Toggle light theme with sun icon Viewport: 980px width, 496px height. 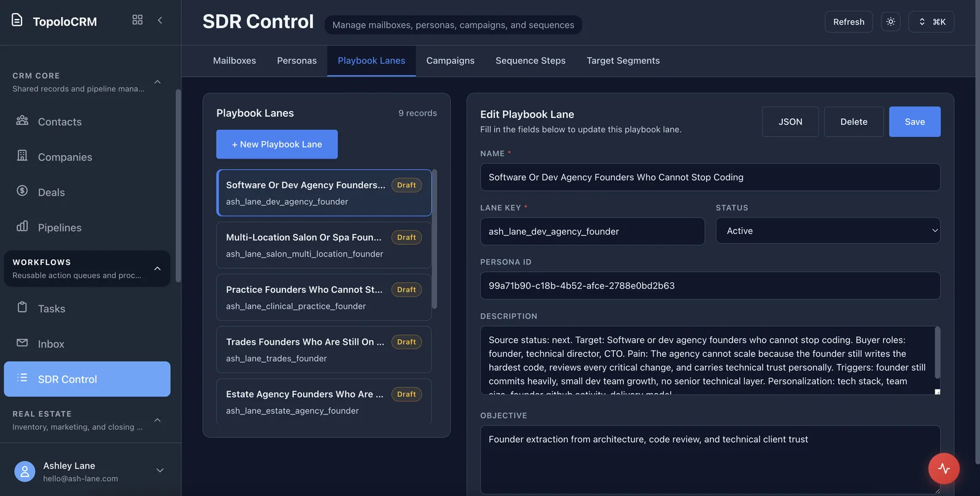click(891, 21)
